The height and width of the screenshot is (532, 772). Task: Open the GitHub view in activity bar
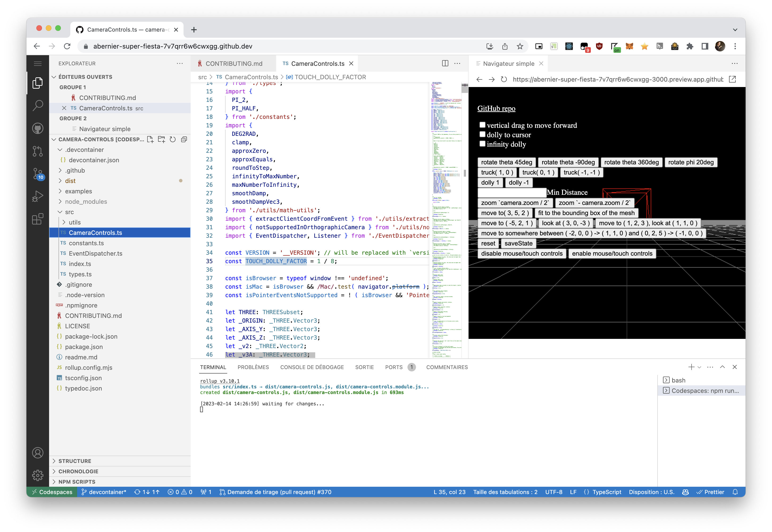point(38,128)
